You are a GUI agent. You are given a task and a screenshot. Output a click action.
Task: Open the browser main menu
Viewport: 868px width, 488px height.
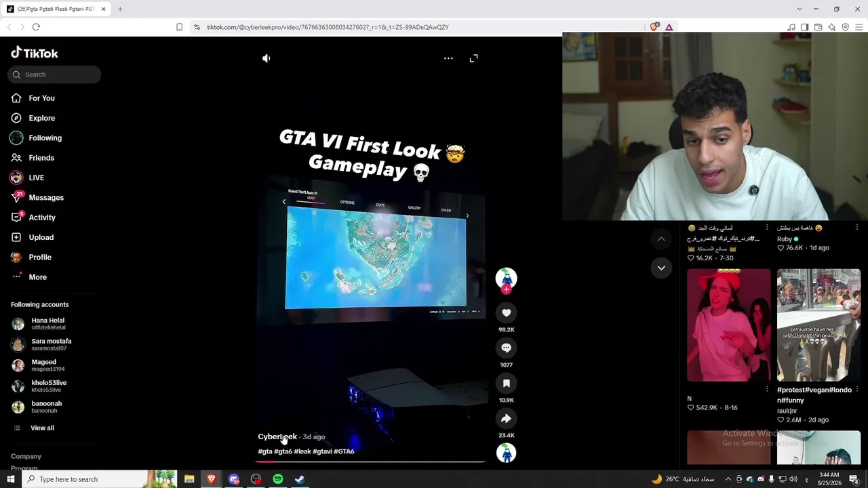(858, 27)
